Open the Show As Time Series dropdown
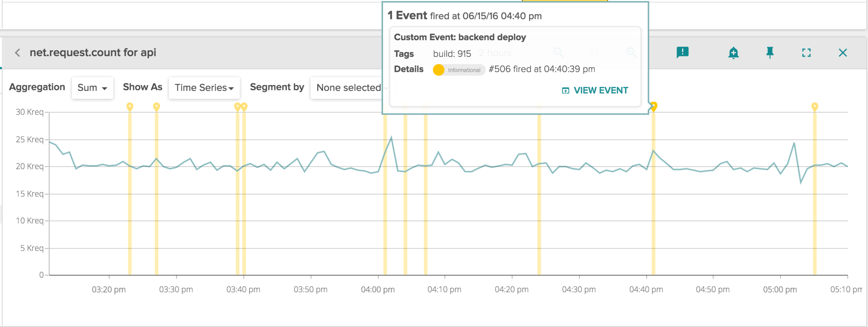868x327 pixels. click(x=204, y=88)
